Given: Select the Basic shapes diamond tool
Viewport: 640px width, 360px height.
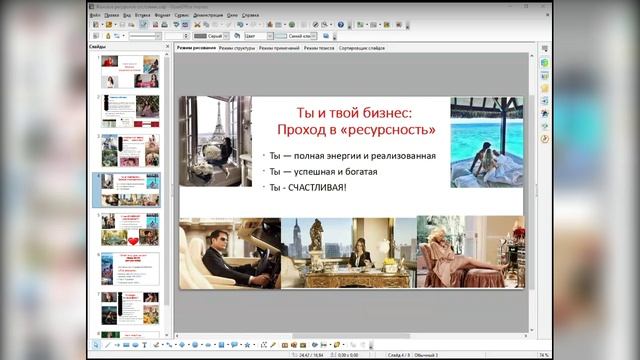Looking at the screenshot, I should pos(182,345).
